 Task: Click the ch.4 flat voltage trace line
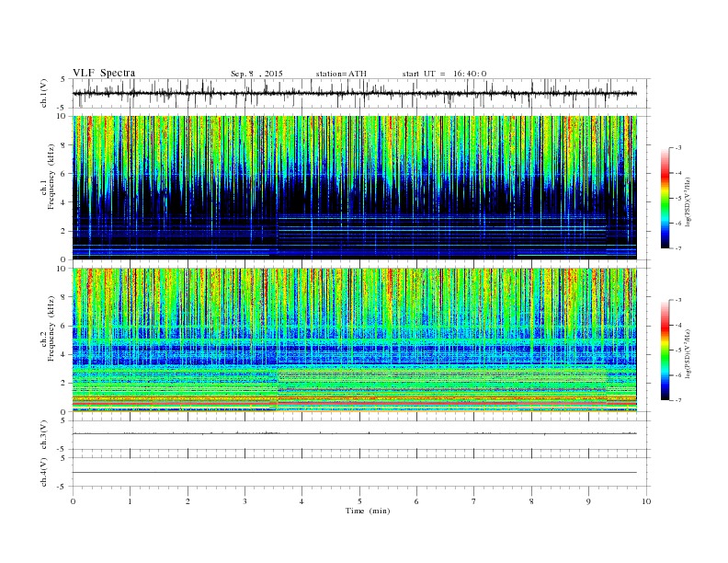pos(354,473)
